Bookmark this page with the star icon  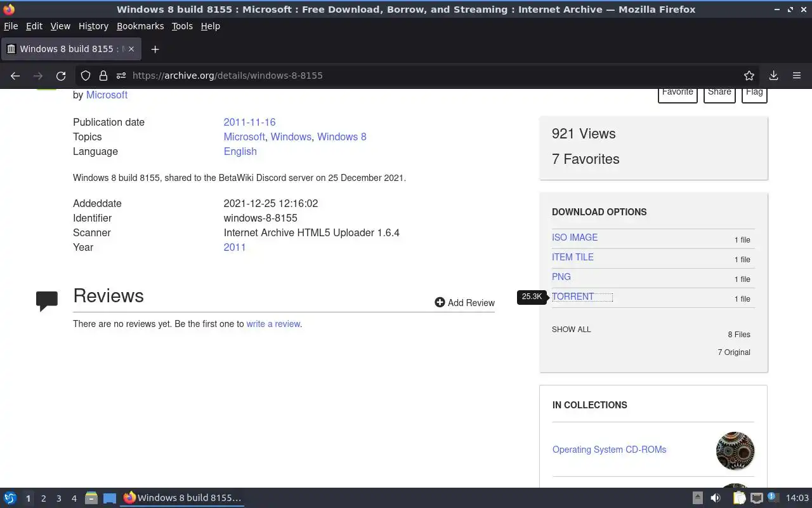click(x=749, y=76)
